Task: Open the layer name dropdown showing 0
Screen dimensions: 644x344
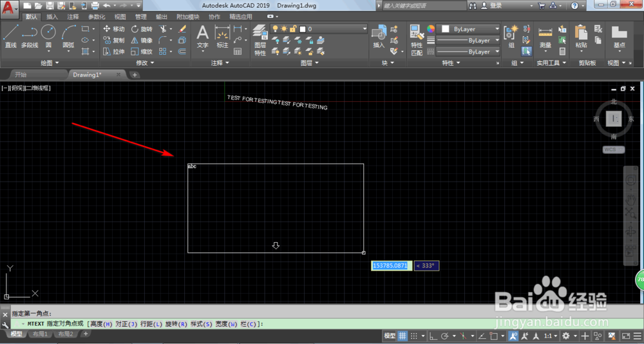Action: tap(318, 29)
